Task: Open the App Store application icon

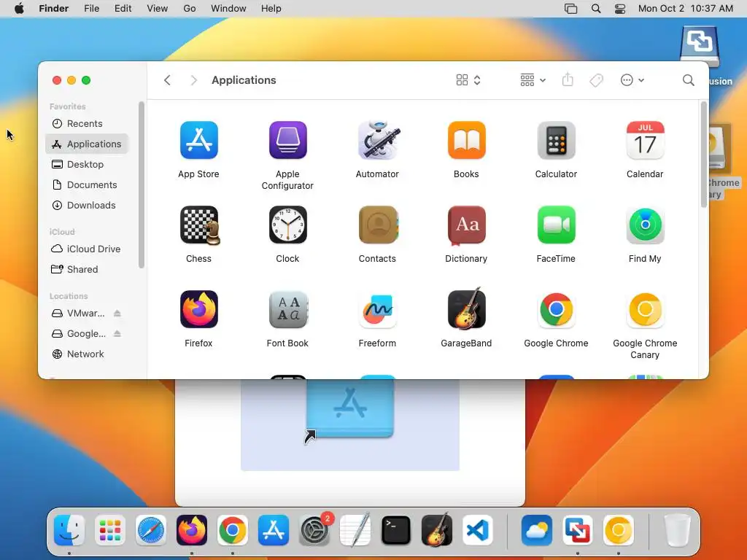Action: (198, 140)
